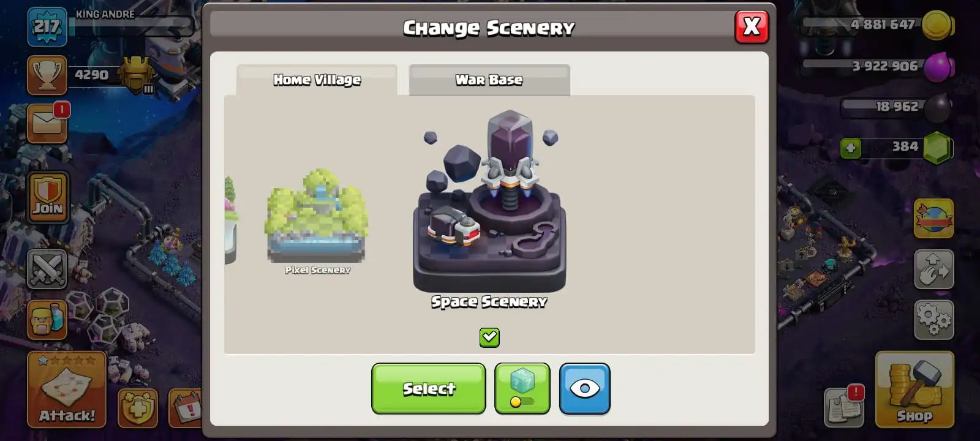Open the Shop hammer icon
The image size is (980, 441).
(x=914, y=390)
